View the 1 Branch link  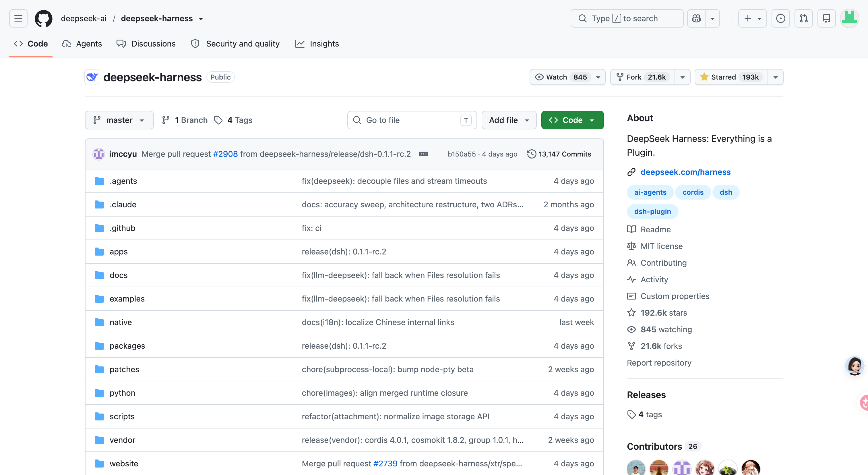click(x=185, y=120)
